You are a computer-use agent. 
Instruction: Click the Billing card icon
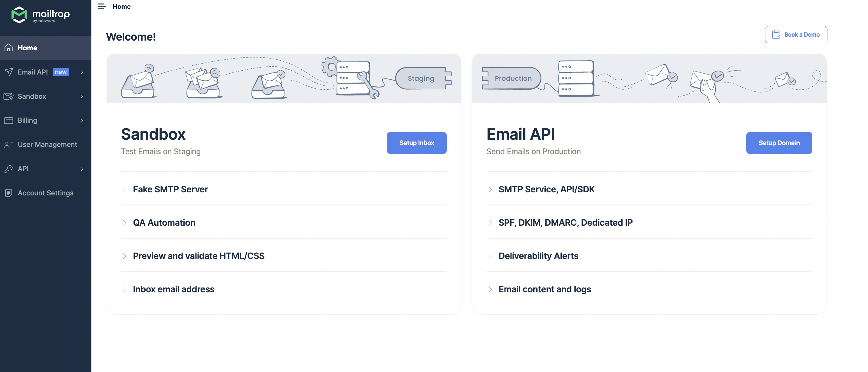coord(9,120)
